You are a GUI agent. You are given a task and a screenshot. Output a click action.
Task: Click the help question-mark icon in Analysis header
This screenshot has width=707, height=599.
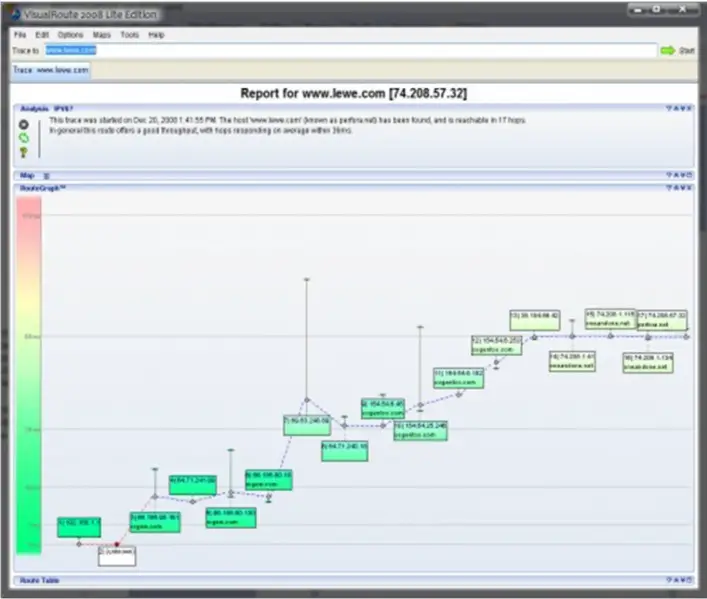pyautogui.click(x=669, y=108)
